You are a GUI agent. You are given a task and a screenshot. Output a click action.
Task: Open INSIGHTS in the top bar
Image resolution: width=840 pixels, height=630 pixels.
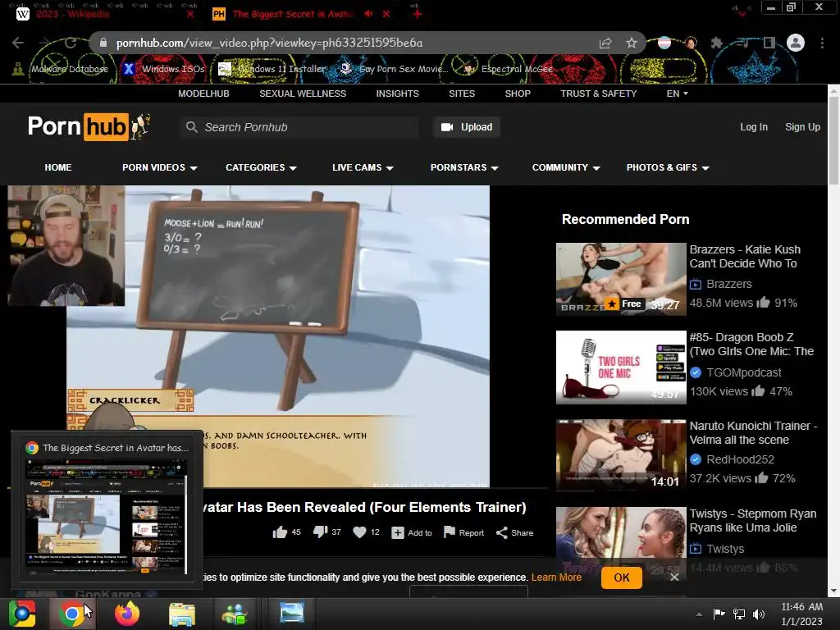tap(398, 94)
